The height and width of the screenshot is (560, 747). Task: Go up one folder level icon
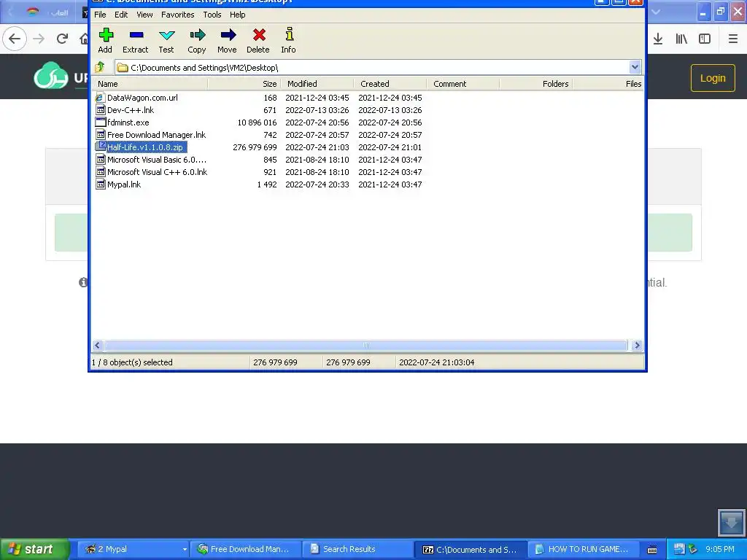(99, 67)
